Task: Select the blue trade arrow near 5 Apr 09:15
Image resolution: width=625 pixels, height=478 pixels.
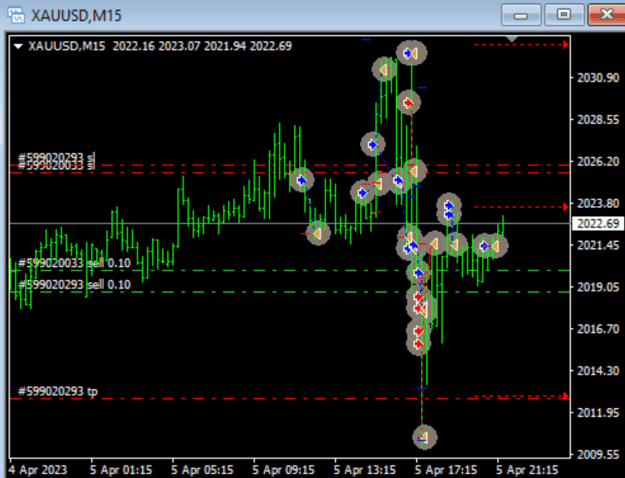Action: (302, 181)
